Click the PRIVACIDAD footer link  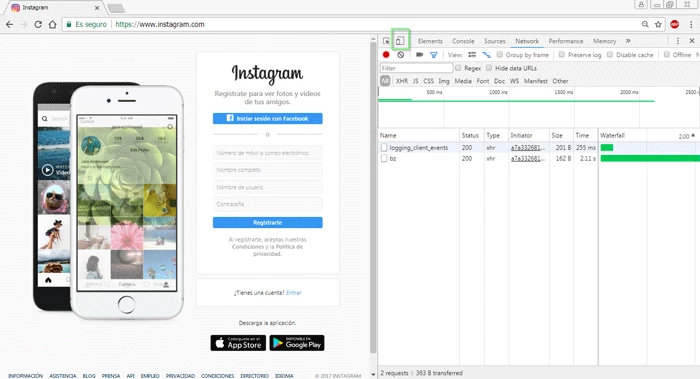[180, 376]
